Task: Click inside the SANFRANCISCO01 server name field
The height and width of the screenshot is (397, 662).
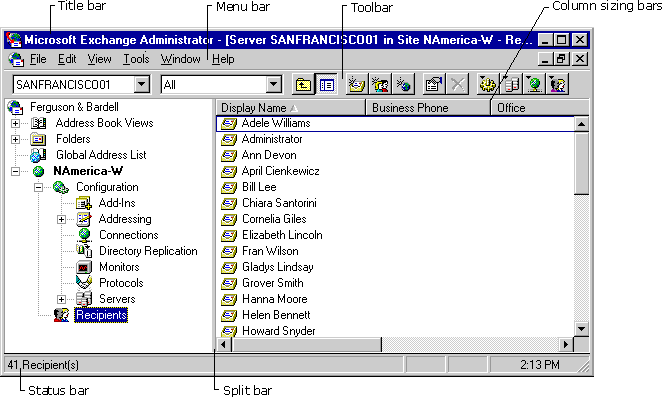Action: point(74,85)
